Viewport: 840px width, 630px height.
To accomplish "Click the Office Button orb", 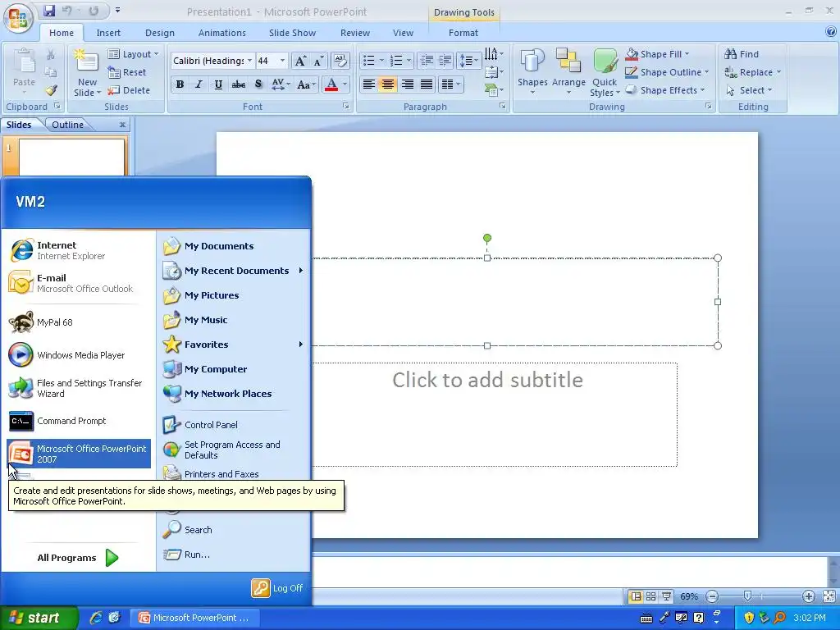I will [18, 18].
